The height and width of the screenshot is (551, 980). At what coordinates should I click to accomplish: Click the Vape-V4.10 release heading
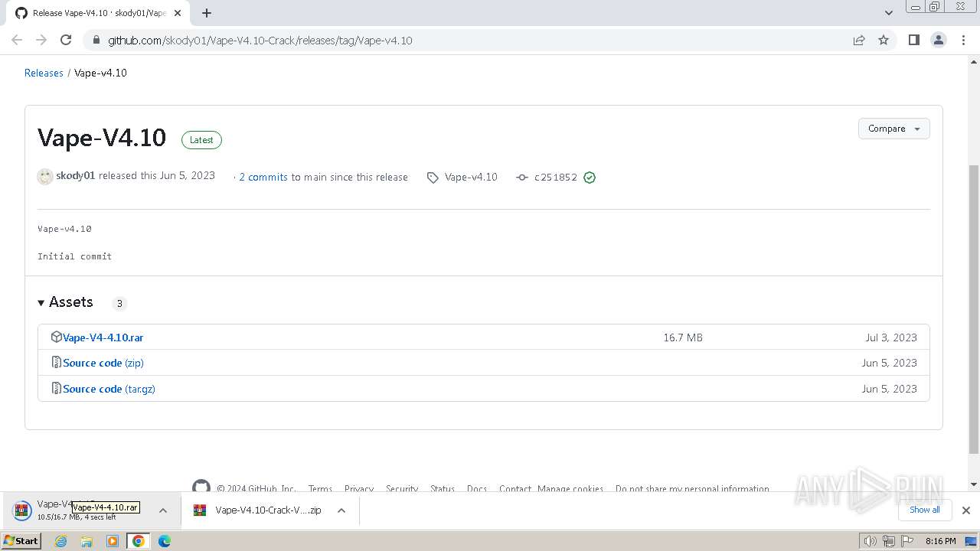pyautogui.click(x=102, y=138)
